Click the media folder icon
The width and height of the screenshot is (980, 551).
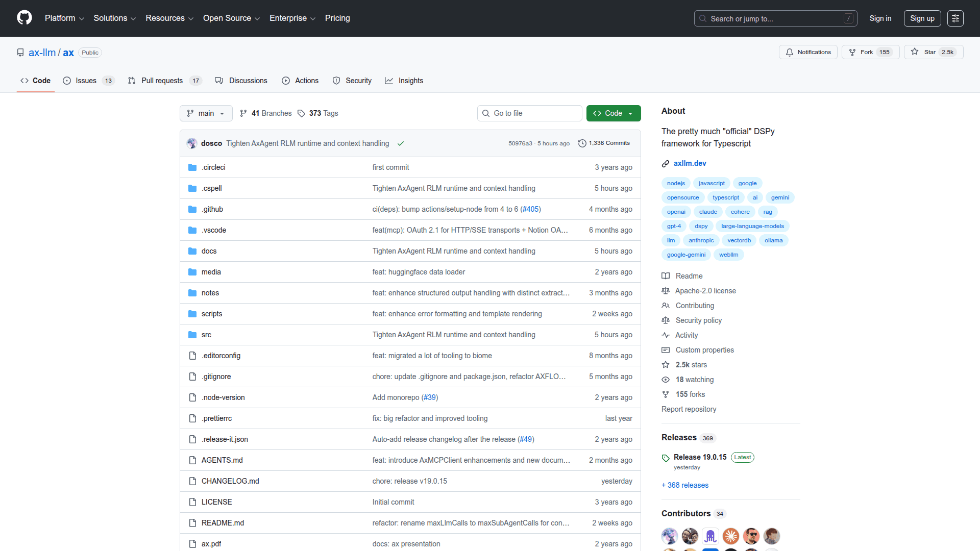(192, 272)
